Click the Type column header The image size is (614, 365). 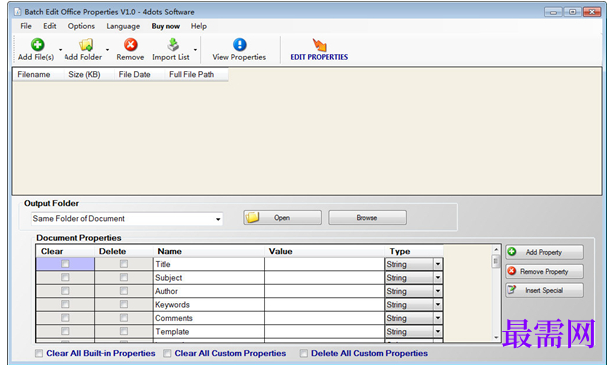coord(414,251)
